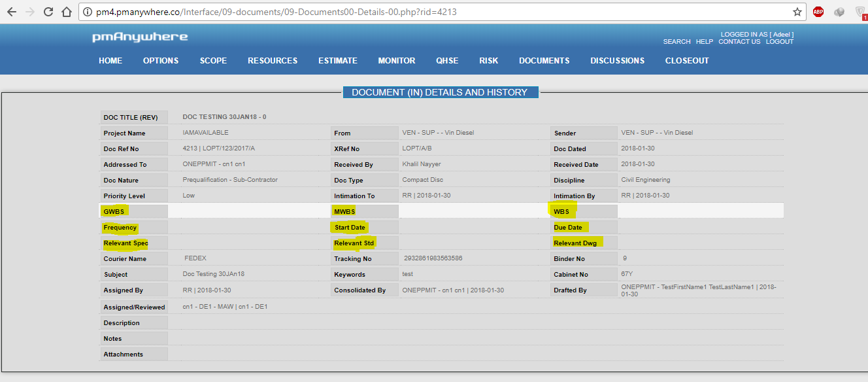The width and height of the screenshot is (868, 382).
Task: Go to browser home page icon
Action: [x=66, y=12]
